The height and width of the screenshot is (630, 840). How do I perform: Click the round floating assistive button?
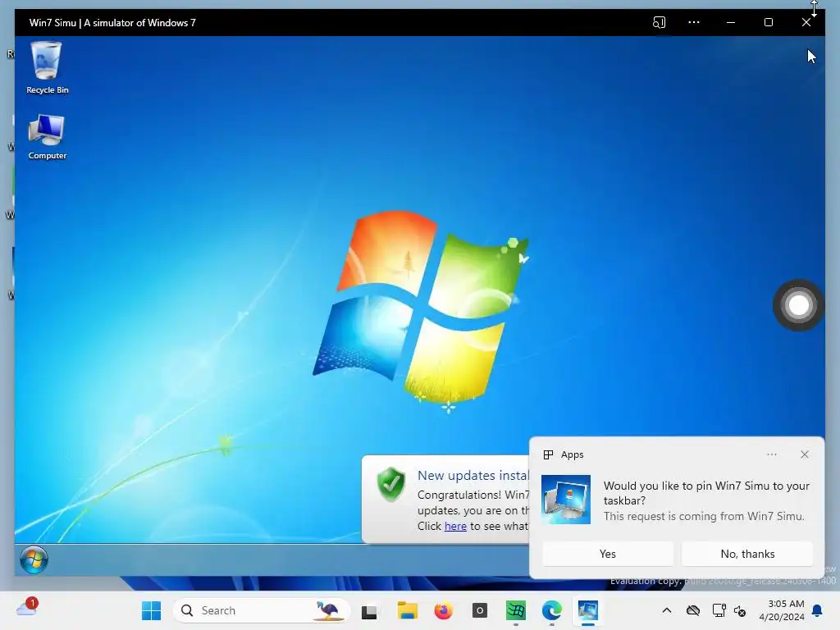click(x=798, y=305)
